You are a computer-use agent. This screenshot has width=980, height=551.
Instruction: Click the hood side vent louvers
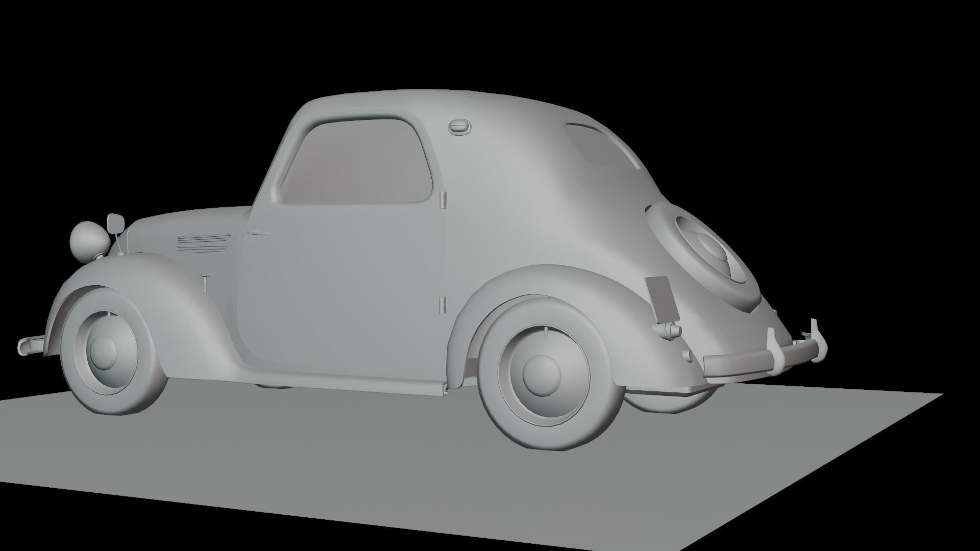pos(203,244)
